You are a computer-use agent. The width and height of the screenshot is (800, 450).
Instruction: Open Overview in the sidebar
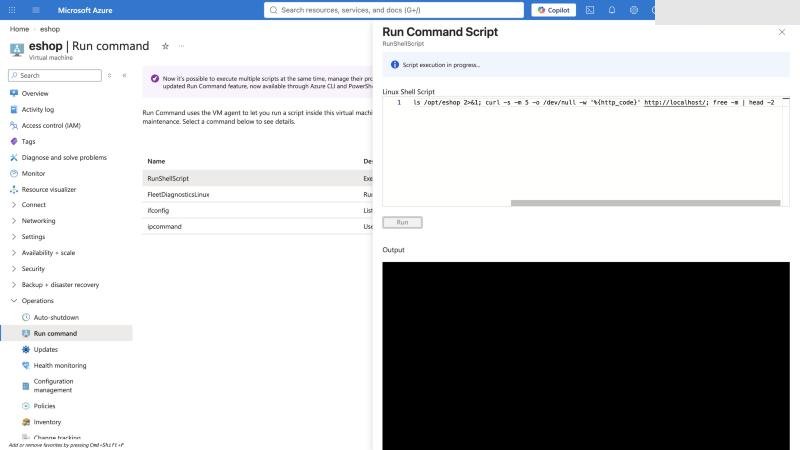pyautogui.click(x=35, y=93)
